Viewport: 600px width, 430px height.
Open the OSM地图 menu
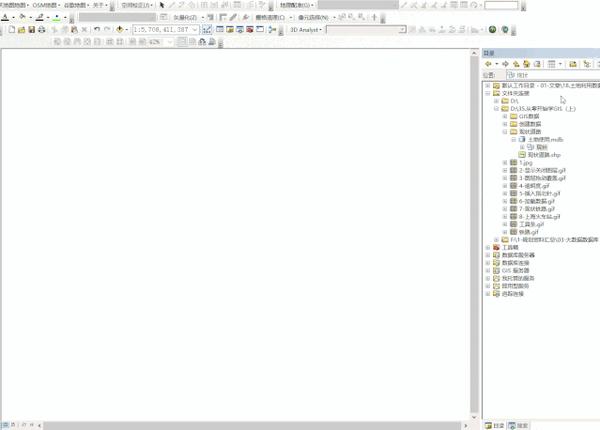coord(46,5)
